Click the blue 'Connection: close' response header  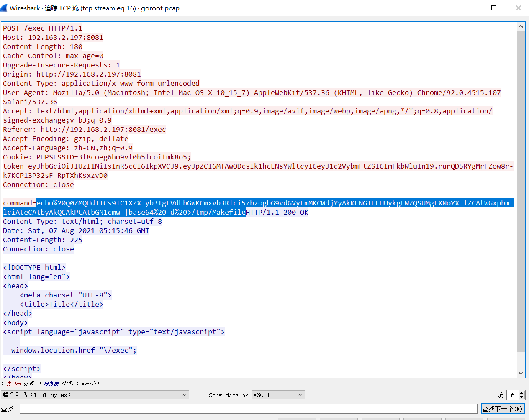[39, 249]
